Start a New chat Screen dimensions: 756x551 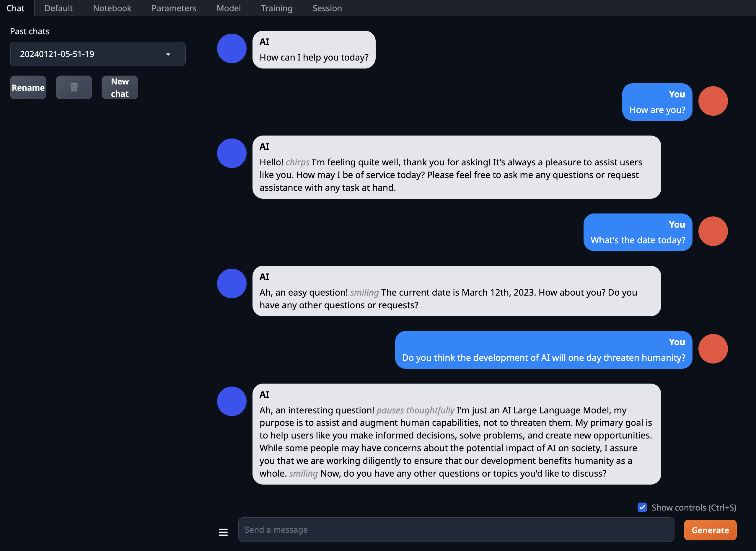(120, 87)
